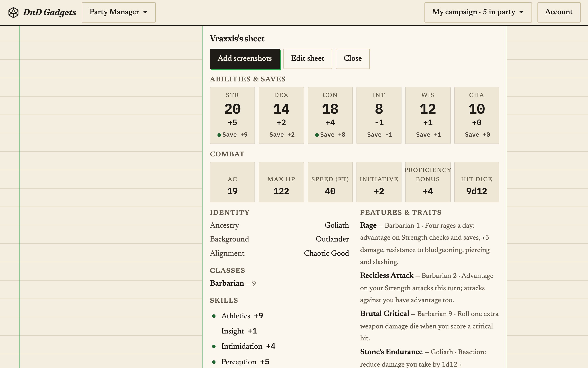Image resolution: width=588 pixels, height=368 pixels.
Task: Click Add screenshots button
Action: click(245, 59)
